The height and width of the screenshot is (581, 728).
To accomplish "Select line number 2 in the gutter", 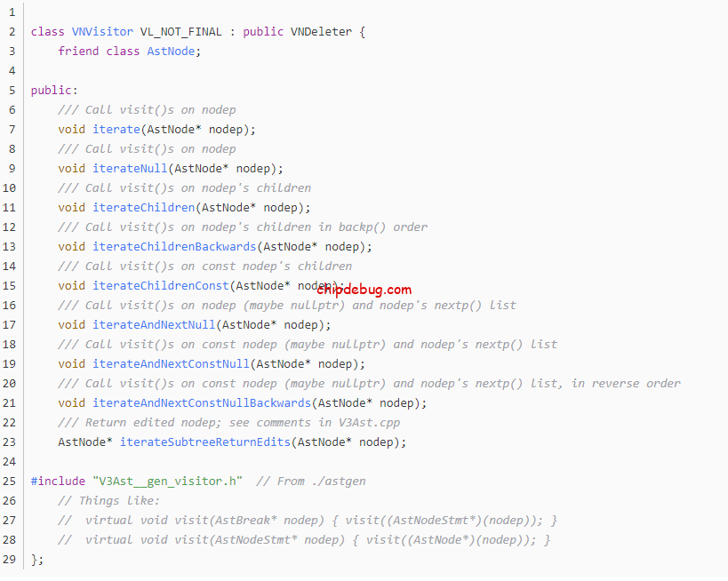I will (x=9, y=31).
